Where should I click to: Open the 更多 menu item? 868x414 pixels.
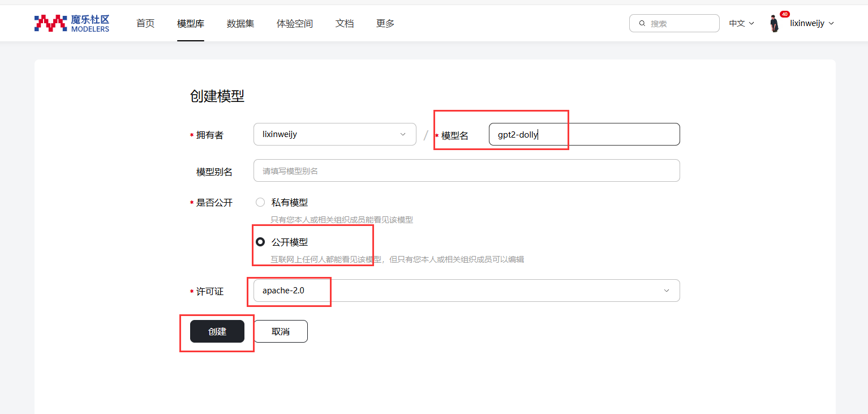coord(385,23)
